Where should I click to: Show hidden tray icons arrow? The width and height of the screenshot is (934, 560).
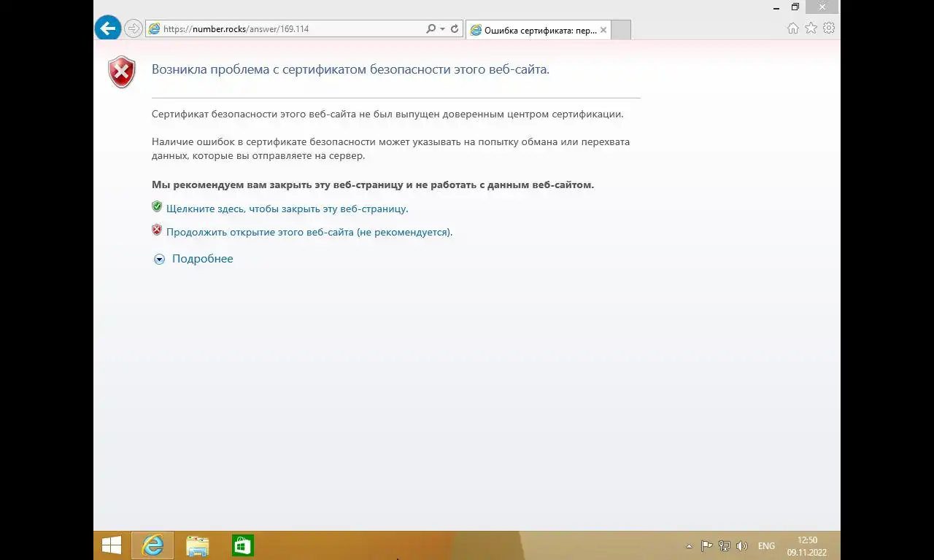689,546
